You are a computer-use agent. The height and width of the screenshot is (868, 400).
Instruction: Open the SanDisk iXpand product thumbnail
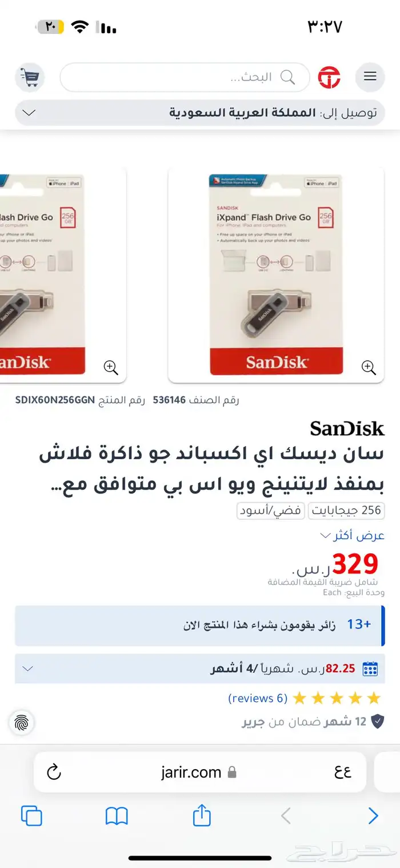pyautogui.click(x=276, y=274)
